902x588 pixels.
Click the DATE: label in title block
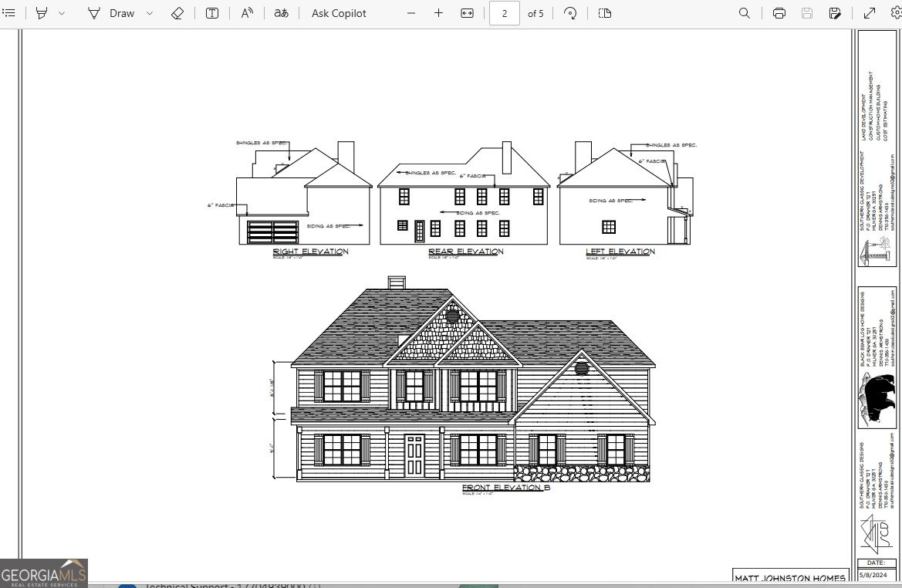click(876, 563)
